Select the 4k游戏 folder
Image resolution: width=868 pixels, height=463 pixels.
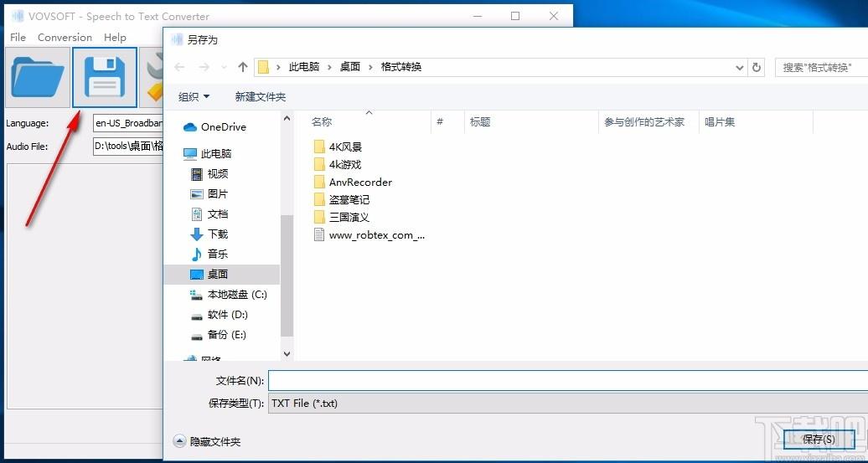(337, 165)
